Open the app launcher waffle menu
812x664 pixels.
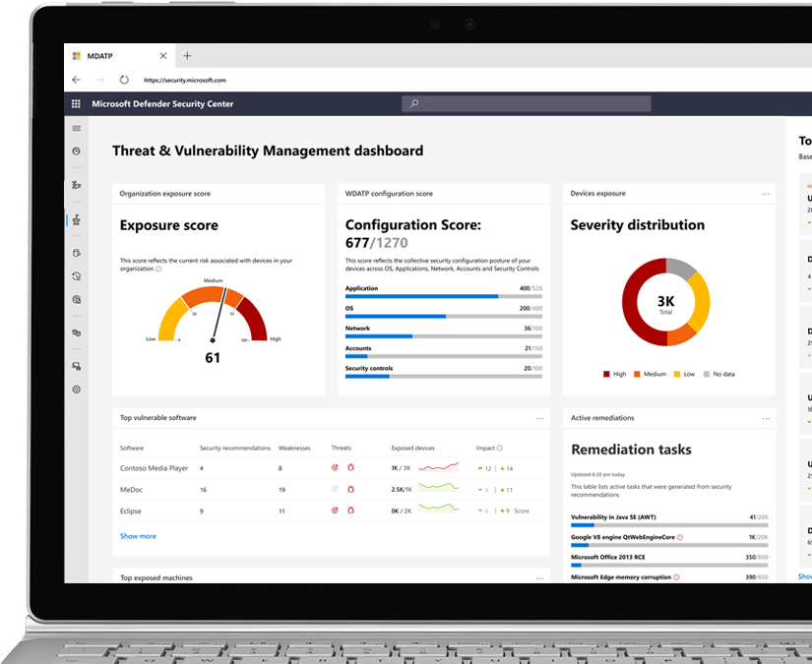76,103
